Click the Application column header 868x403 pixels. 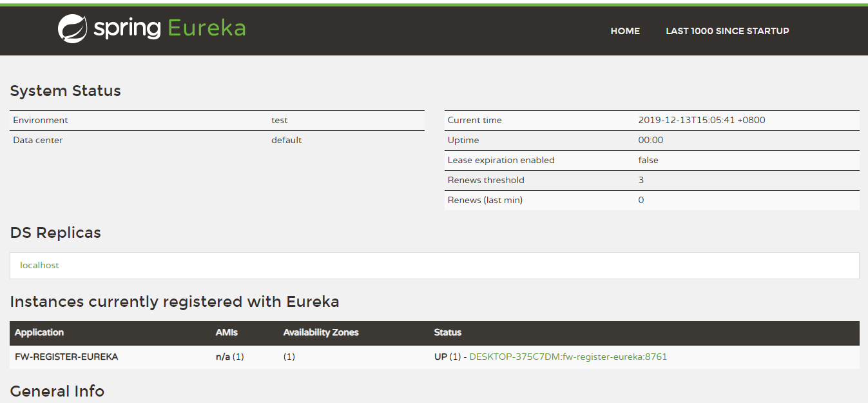coord(39,333)
